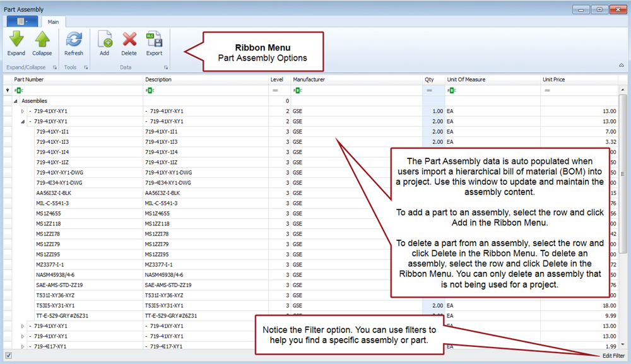631x364 pixels.
Task: Click the Unit Price column header
Action: (x=553, y=80)
